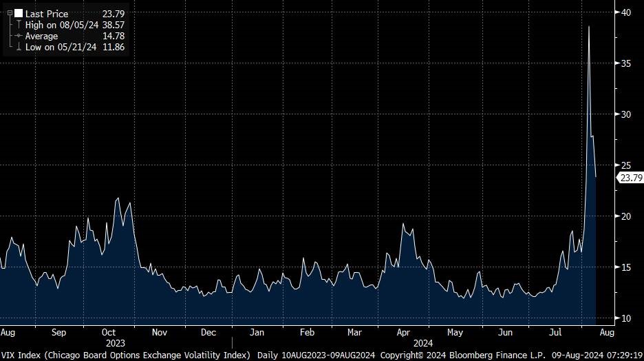Click the 23.79 last price axis tag
Screen dimensions: 644x361
(x=630, y=178)
